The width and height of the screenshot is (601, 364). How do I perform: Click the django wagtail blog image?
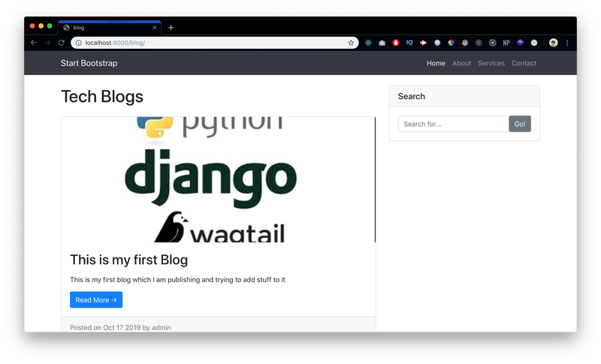coord(218,179)
